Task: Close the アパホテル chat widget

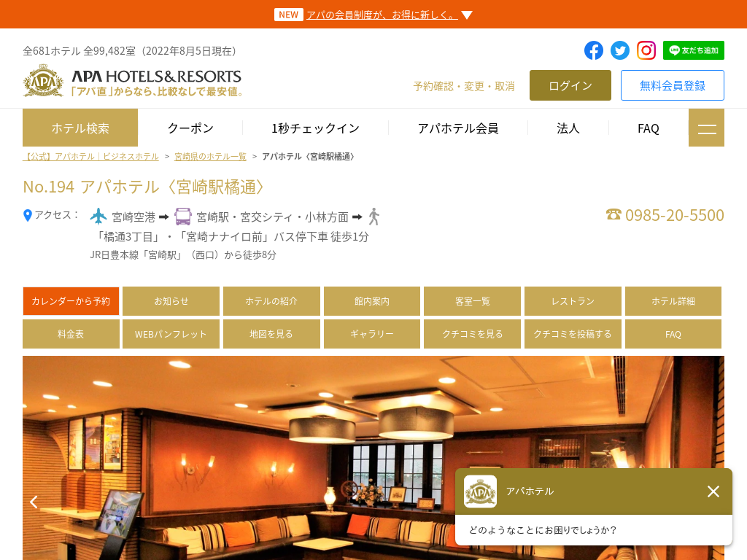Action: point(713,491)
